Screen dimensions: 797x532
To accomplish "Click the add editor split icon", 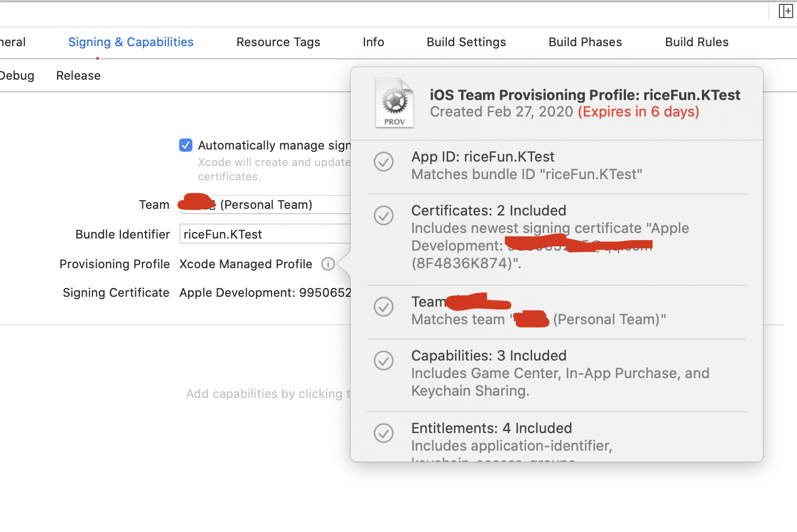I will 785,11.
